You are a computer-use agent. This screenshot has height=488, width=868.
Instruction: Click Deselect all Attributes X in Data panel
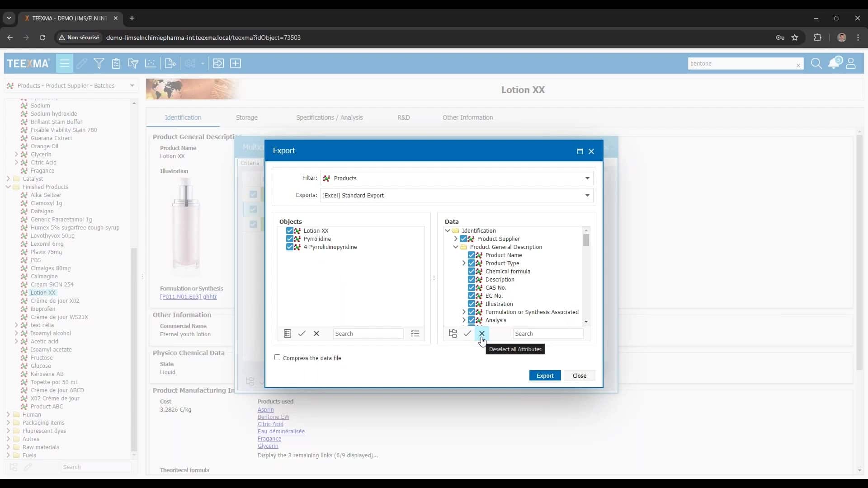coord(482,333)
